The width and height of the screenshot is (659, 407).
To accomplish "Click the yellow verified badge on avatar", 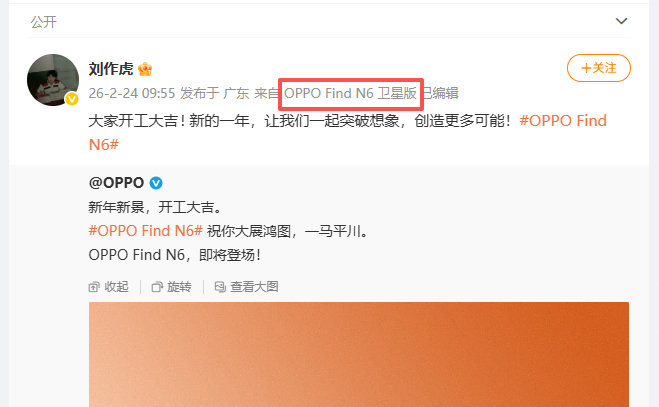I will click(72, 99).
